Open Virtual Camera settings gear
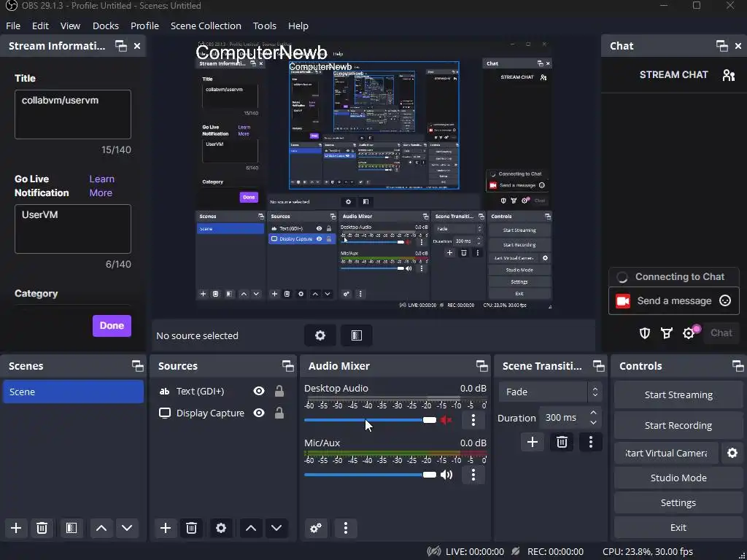The image size is (747, 560). tap(732, 453)
